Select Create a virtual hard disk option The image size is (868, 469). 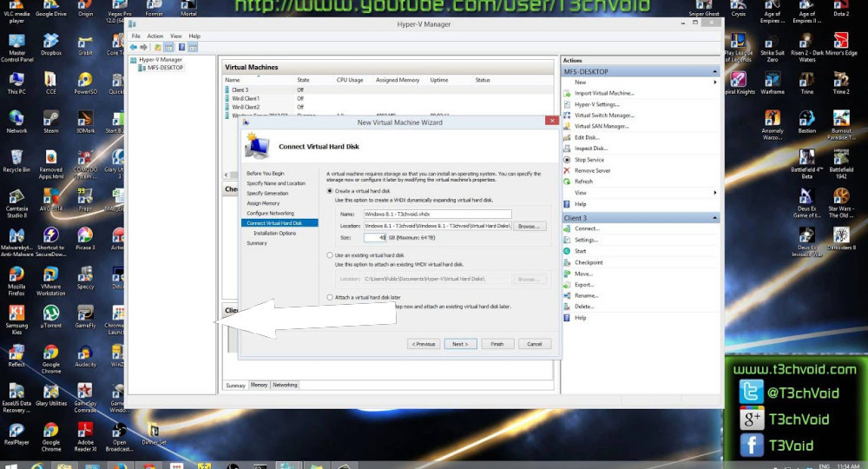(x=330, y=190)
